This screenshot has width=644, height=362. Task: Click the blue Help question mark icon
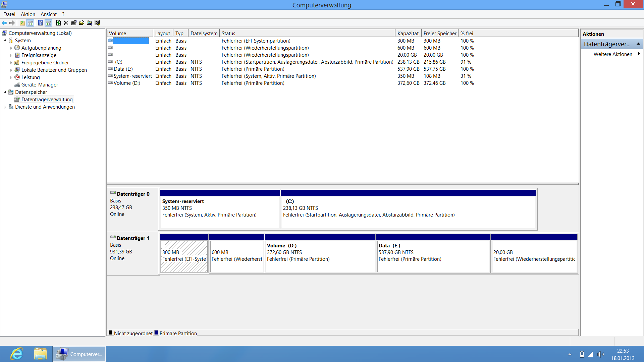(40, 23)
